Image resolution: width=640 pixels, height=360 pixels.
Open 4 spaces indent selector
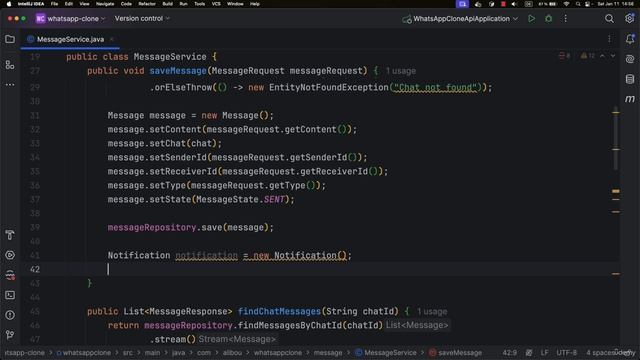coord(602,353)
